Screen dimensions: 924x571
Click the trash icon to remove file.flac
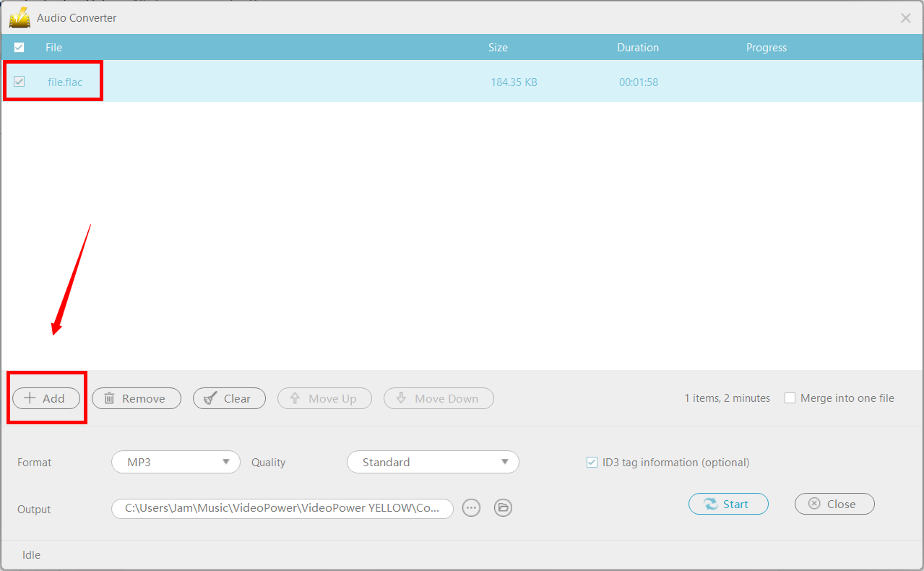[x=110, y=398]
